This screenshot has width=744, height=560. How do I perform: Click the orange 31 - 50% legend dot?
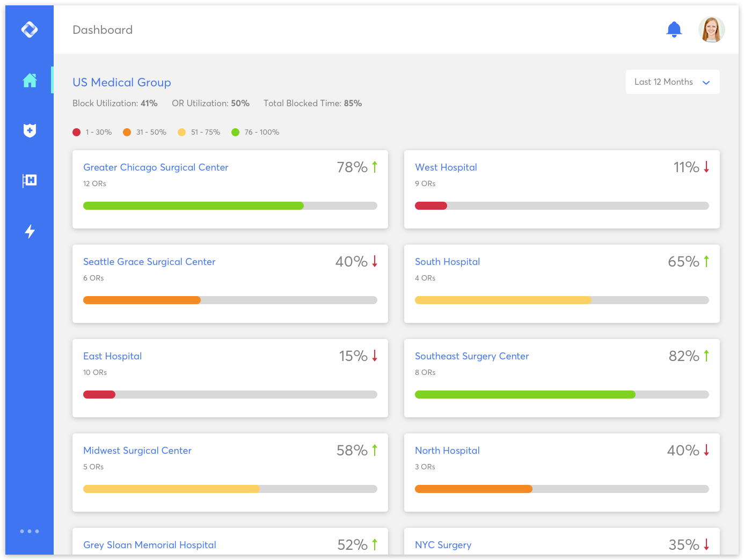pyautogui.click(x=127, y=132)
